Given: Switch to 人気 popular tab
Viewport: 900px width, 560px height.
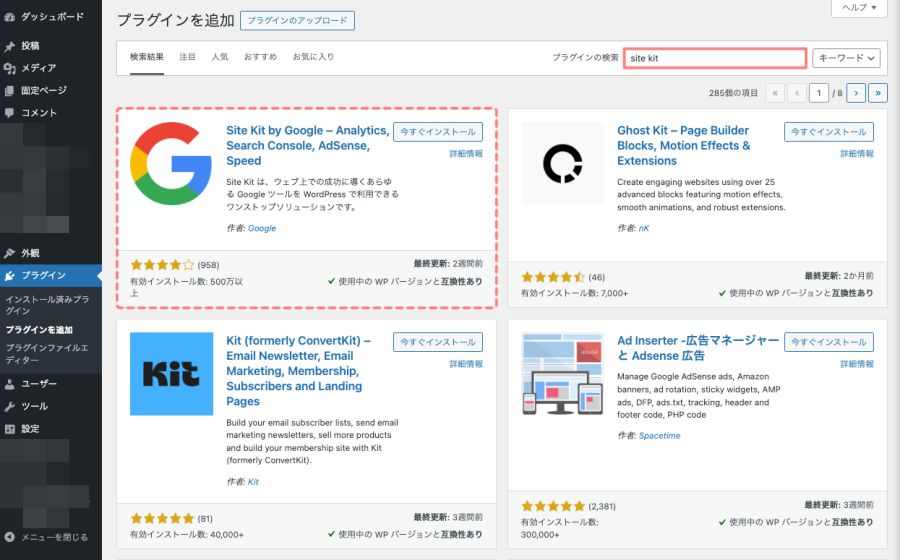Looking at the screenshot, I should click(x=220, y=57).
